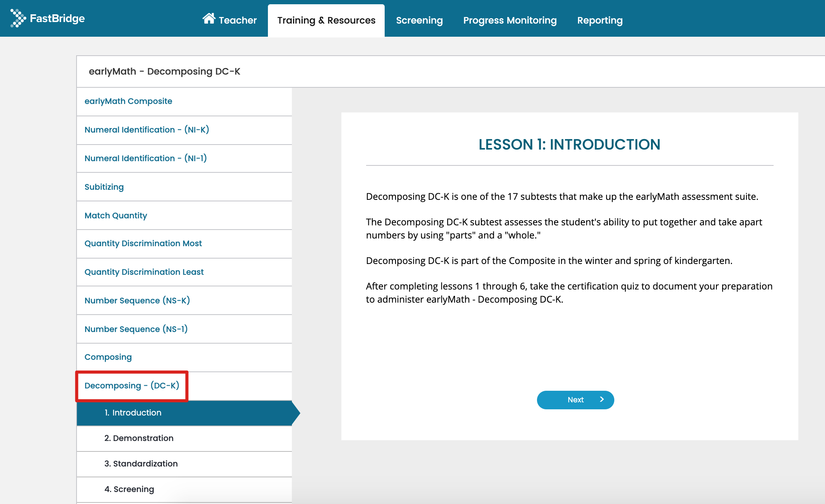Open the Teacher home tab
The image size is (825, 504).
230,20
